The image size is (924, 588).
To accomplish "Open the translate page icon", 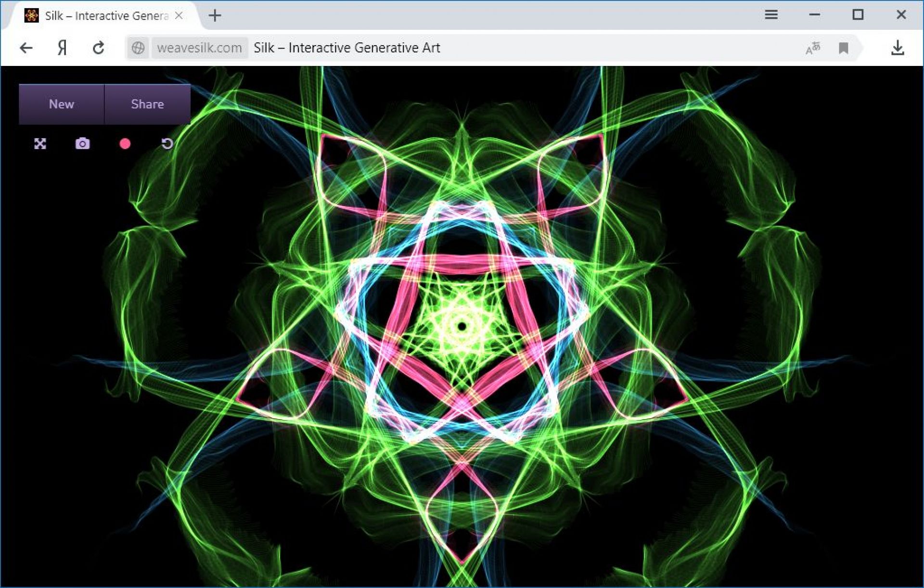I will pos(813,48).
